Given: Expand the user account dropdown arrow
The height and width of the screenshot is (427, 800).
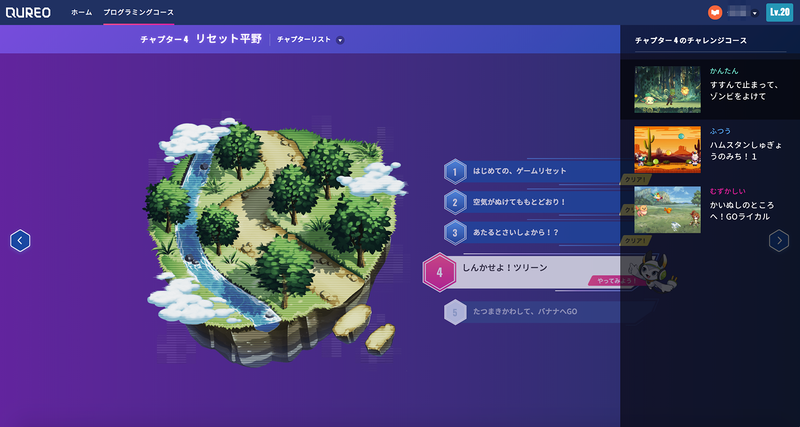Looking at the screenshot, I should [755, 14].
